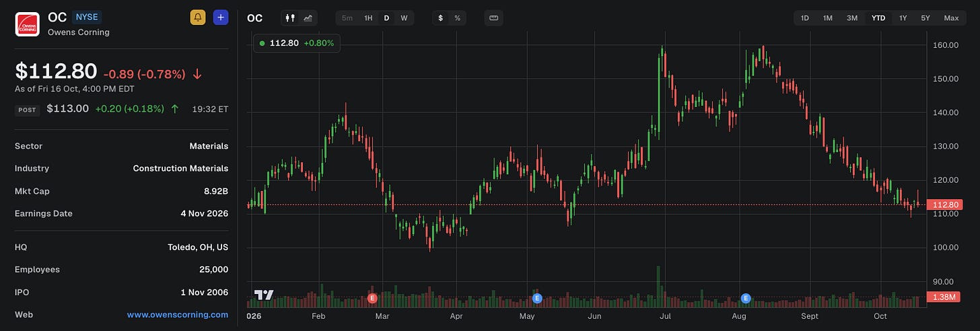Click the Owens Corning company logo
This screenshot has height=331, width=980.
28,24
